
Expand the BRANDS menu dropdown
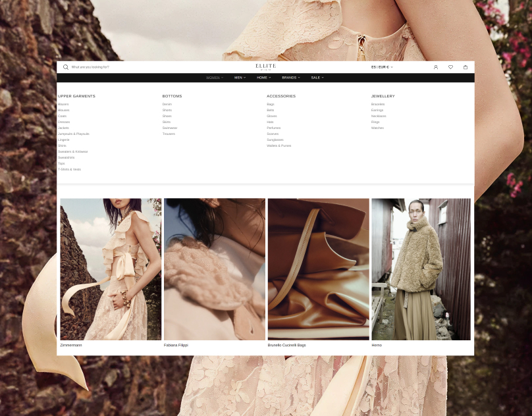tap(290, 78)
